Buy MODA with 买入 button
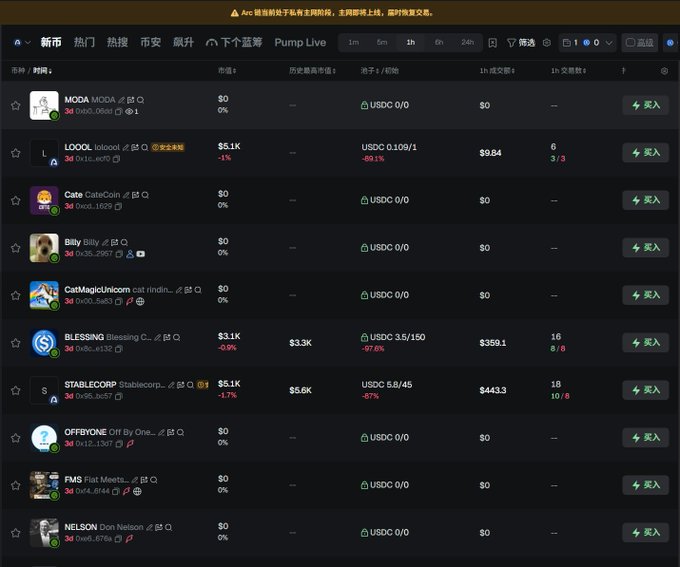Image resolution: width=680 pixels, height=567 pixels. 646,105
